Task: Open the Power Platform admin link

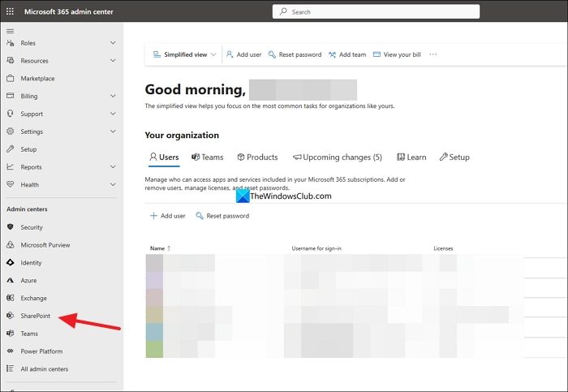Action: coord(41,351)
